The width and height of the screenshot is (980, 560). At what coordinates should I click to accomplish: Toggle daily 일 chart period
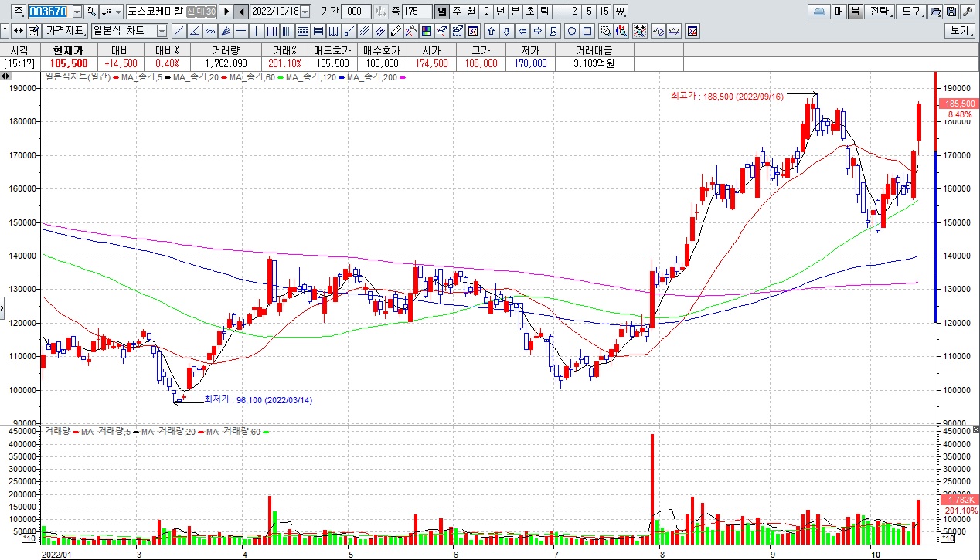coord(441,12)
